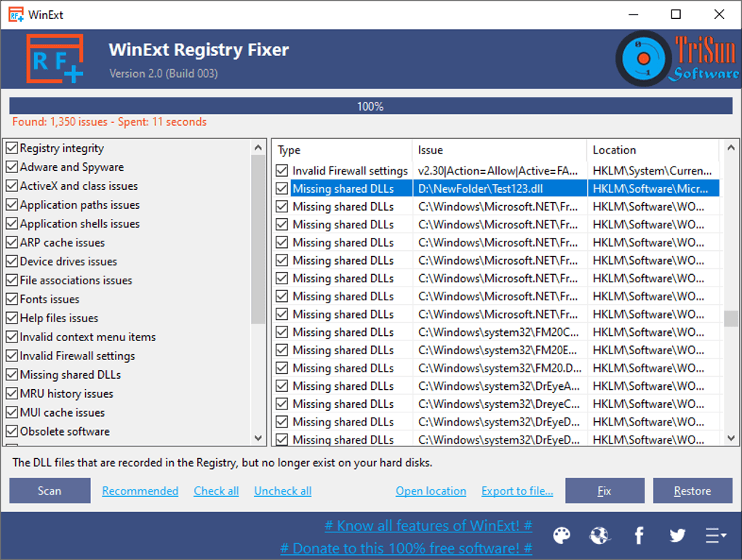
Task: Click the category list scrollbar thumb
Action: [x=258, y=239]
